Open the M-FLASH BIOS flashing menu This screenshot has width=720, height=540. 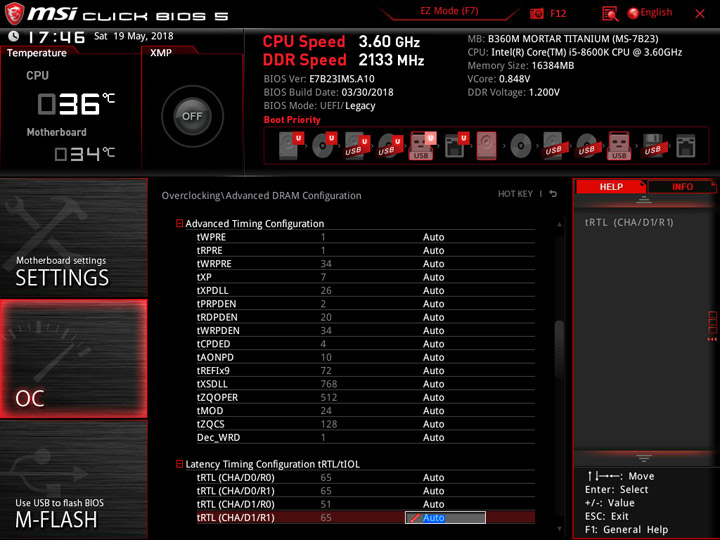[73, 479]
